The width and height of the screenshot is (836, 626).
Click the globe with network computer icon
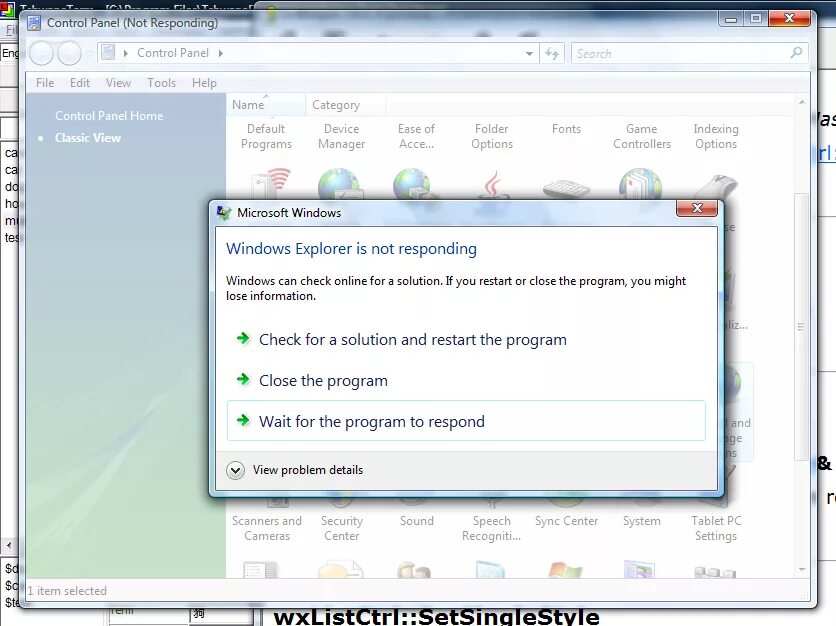point(415,184)
